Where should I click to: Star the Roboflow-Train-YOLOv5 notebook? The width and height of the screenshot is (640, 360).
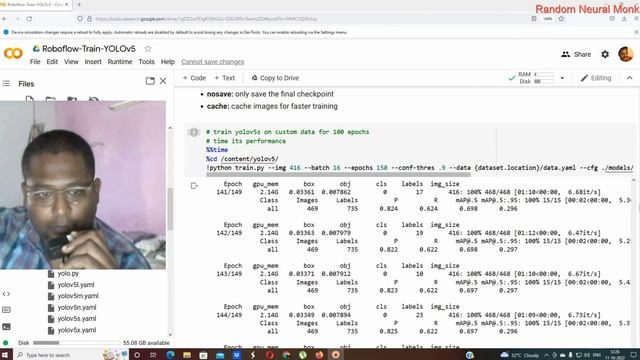[148, 49]
